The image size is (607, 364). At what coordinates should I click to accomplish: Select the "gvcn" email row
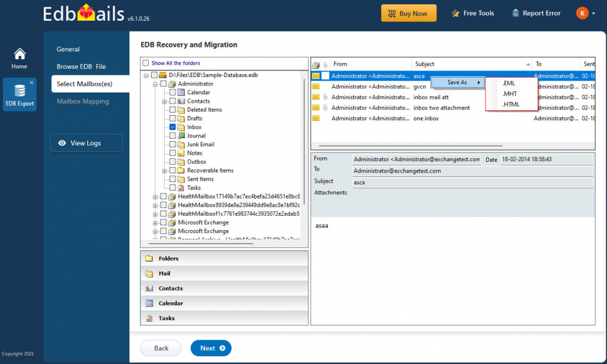click(453, 87)
